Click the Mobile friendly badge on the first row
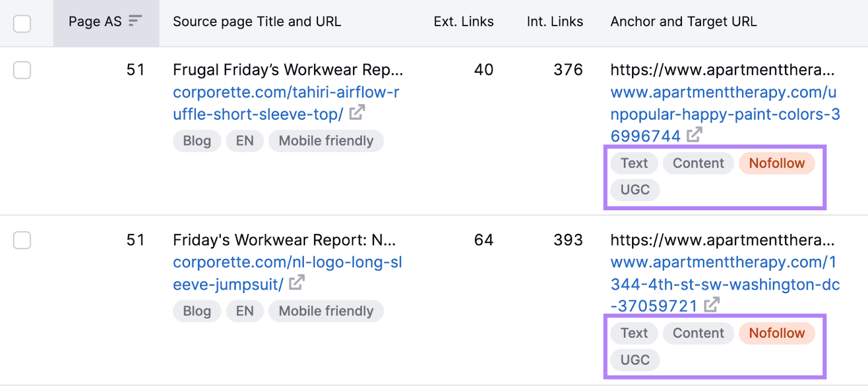This screenshot has height=388, width=868. pyautogui.click(x=325, y=140)
